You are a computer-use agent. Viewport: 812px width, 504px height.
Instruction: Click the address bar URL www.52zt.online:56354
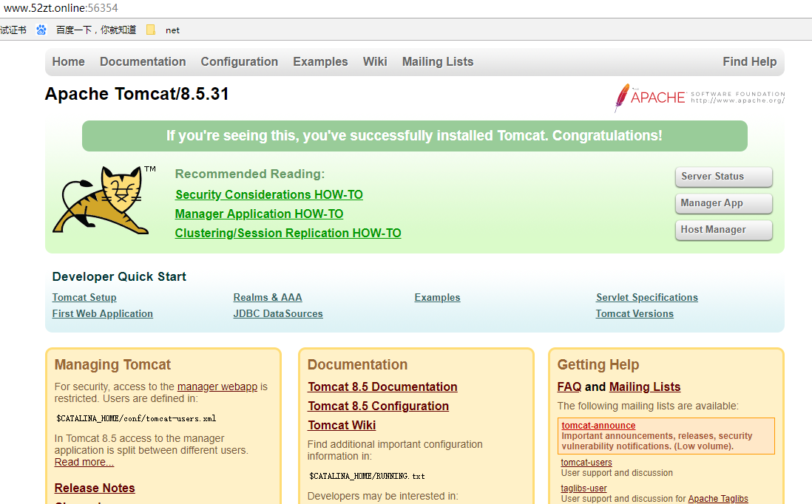61,8
